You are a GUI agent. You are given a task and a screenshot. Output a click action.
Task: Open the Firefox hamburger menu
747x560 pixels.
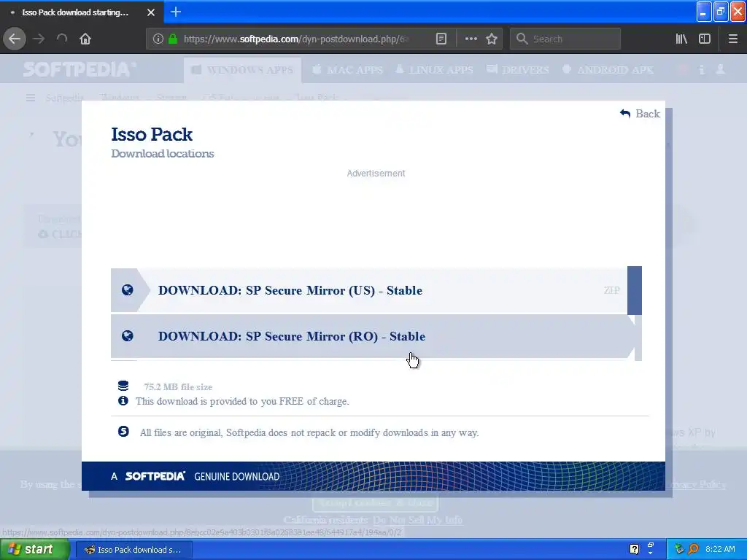click(732, 39)
